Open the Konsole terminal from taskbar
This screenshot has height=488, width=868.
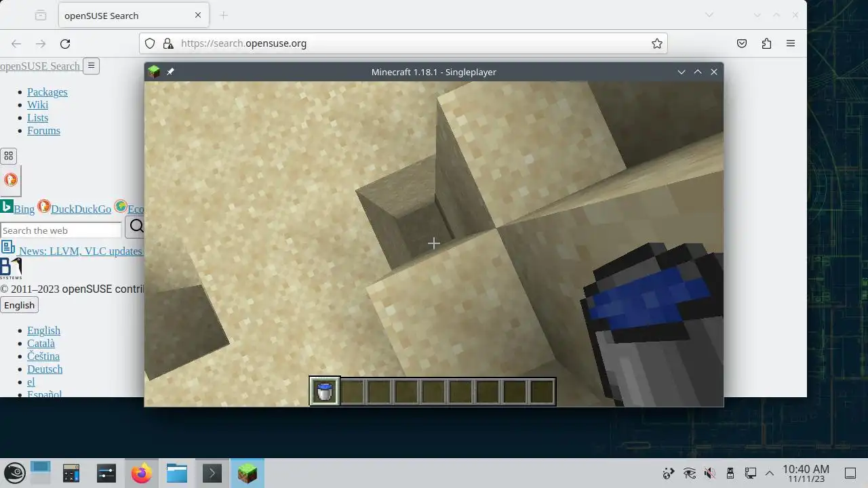(212, 473)
